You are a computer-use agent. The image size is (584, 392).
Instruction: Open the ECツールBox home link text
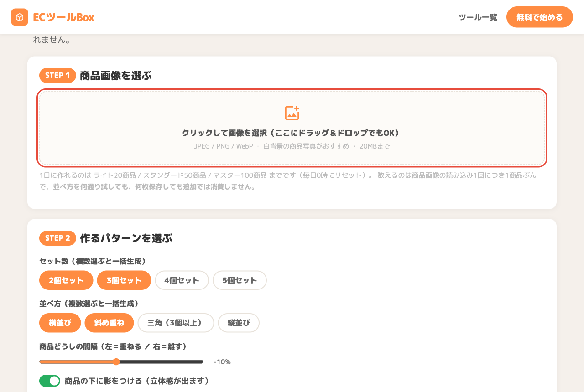click(63, 17)
